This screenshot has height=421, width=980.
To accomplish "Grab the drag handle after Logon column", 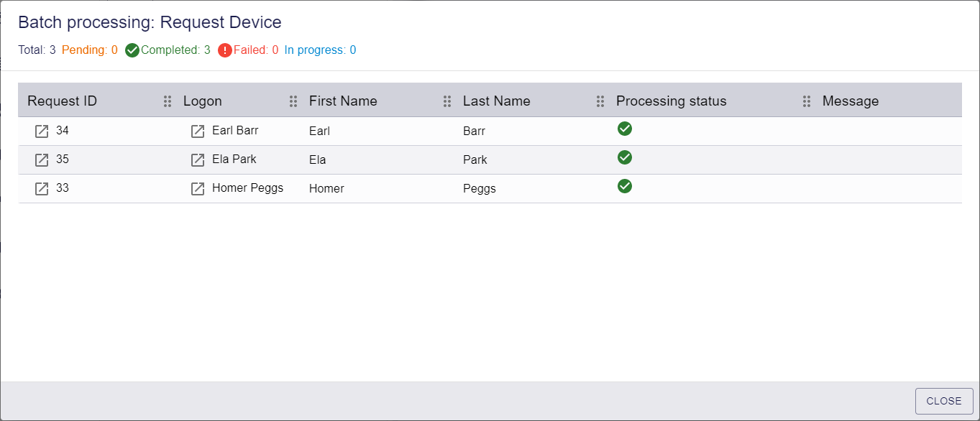I will [x=293, y=101].
